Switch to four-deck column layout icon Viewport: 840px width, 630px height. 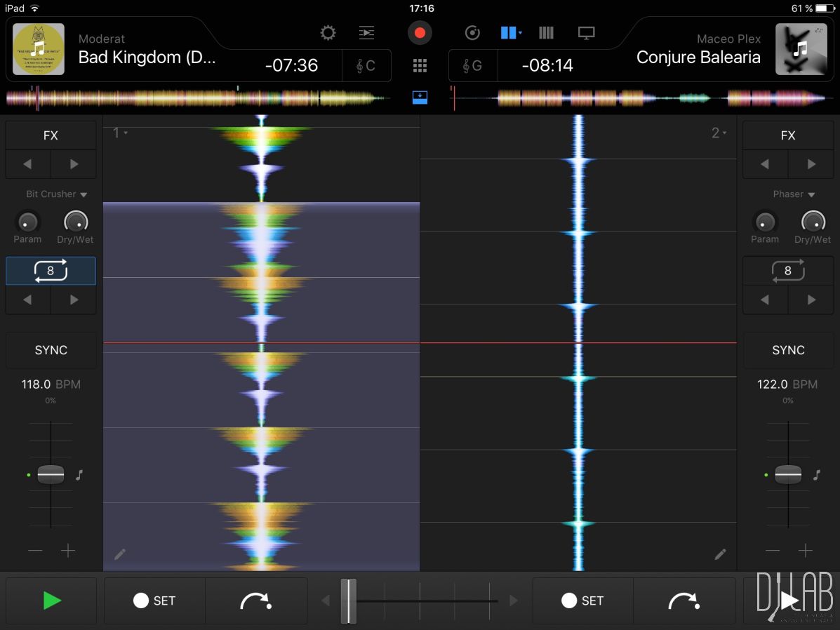pos(546,33)
